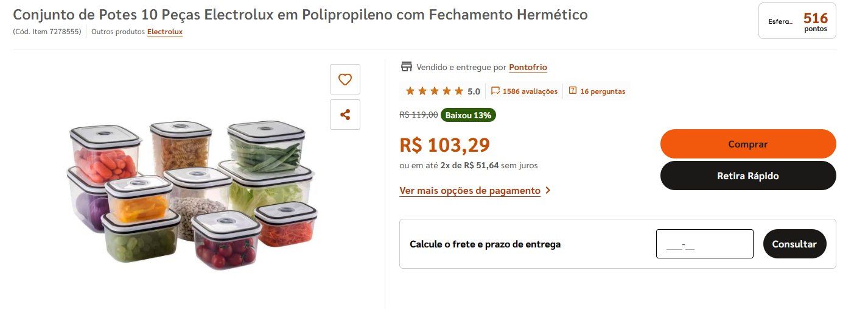The width and height of the screenshot is (868, 309).
Task: Focus the CEP postal code field
Action: (x=705, y=244)
